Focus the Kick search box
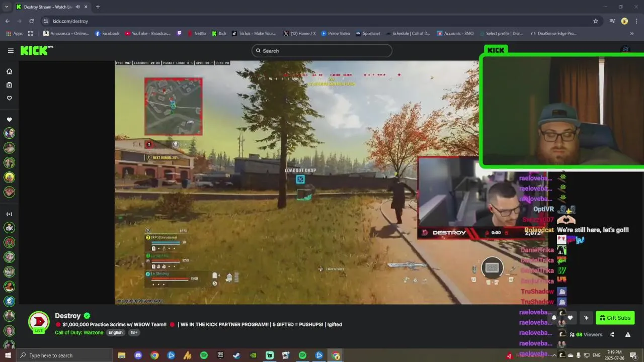Screen dimensions: 644x362 click(322, 51)
